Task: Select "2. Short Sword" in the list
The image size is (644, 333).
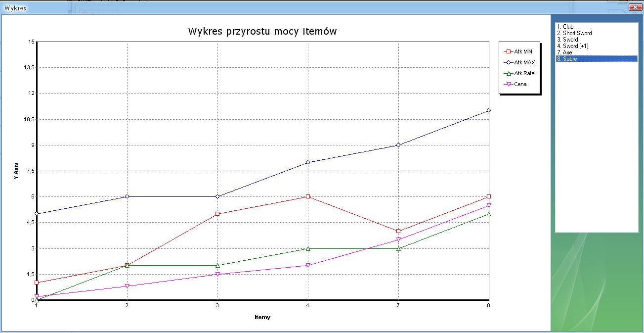Action: 577,33
